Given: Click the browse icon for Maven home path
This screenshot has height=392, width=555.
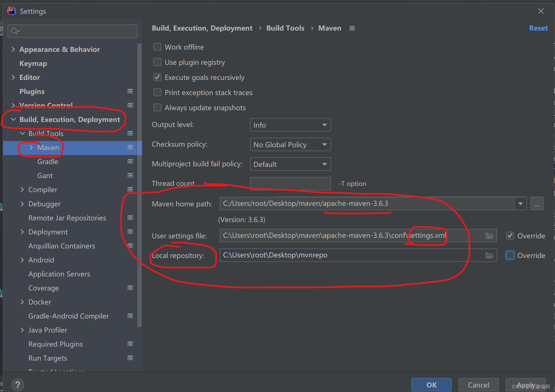Looking at the screenshot, I should point(537,203).
